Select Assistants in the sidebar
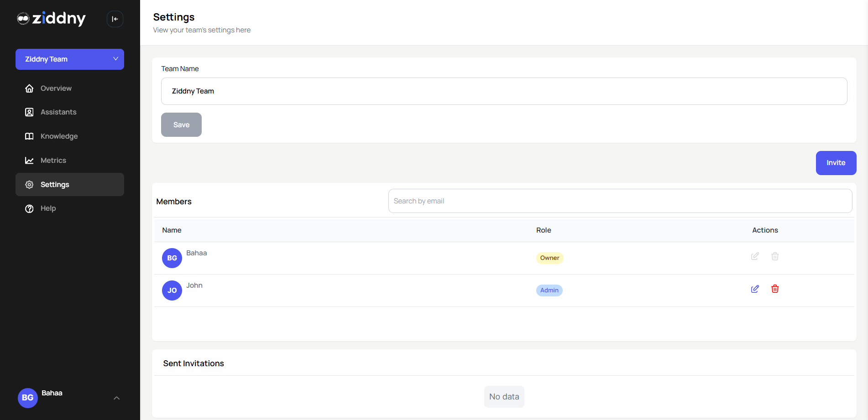868x420 pixels. click(58, 112)
